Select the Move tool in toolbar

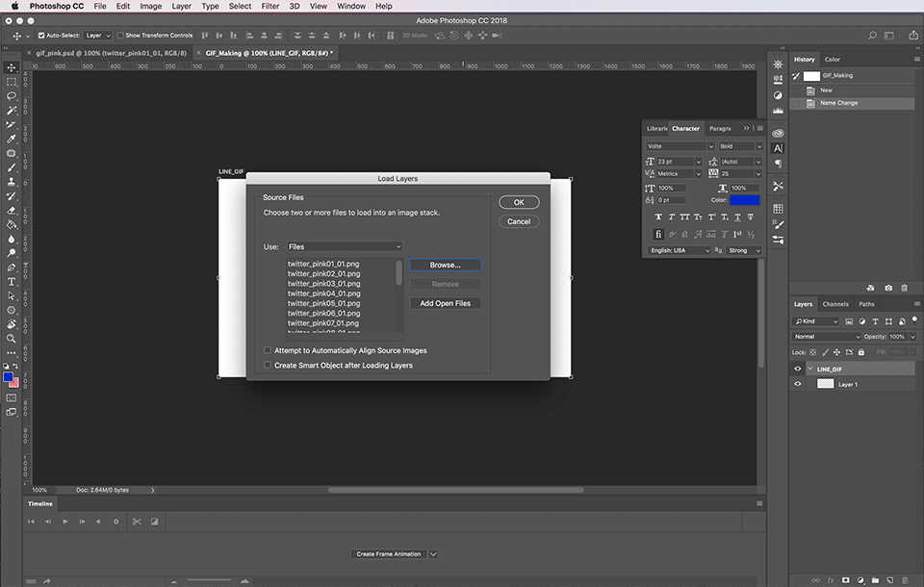[x=12, y=67]
